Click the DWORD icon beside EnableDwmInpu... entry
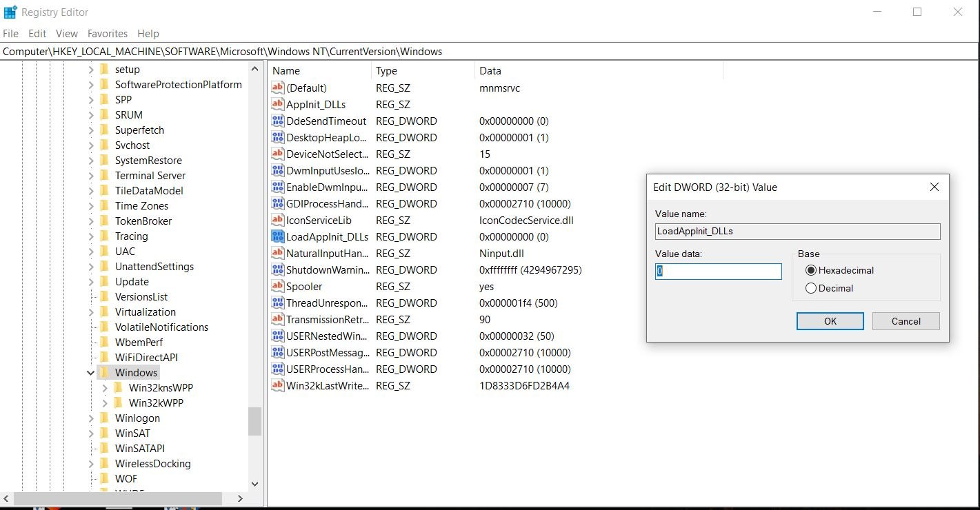The image size is (980, 510). (278, 187)
